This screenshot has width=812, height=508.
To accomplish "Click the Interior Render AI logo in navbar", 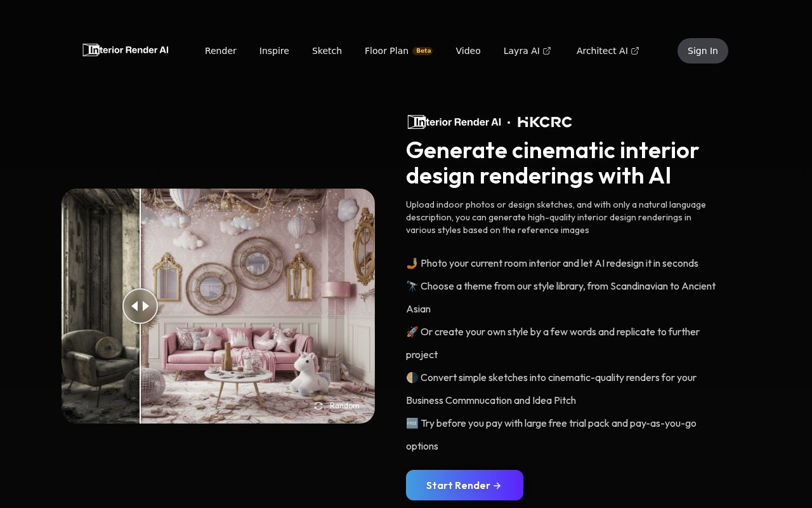I will 126,50.
